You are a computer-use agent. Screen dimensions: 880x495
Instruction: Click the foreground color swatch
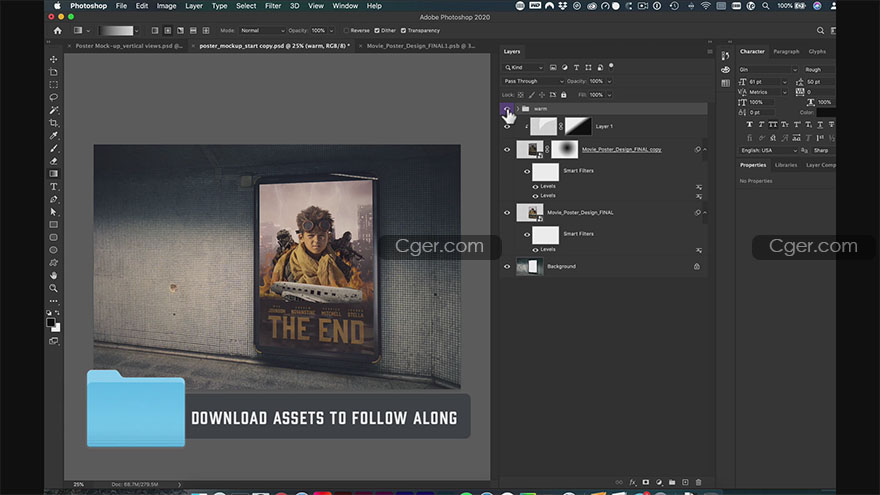51,323
